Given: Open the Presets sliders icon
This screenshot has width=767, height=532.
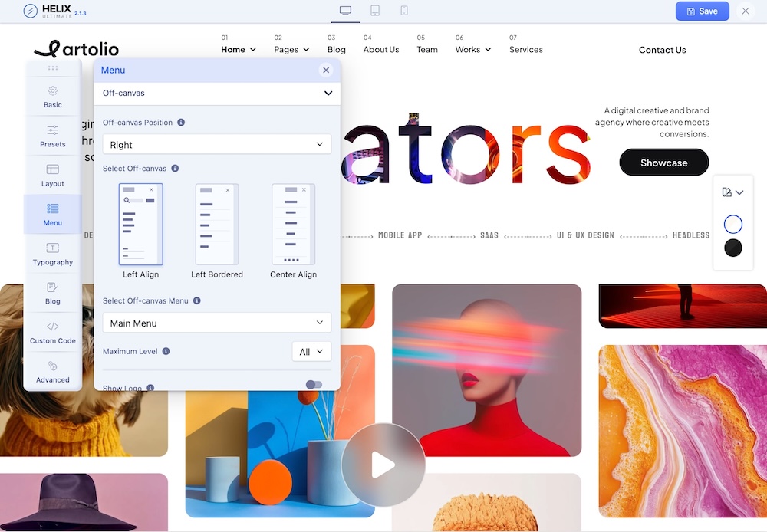Looking at the screenshot, I should 53,130.
